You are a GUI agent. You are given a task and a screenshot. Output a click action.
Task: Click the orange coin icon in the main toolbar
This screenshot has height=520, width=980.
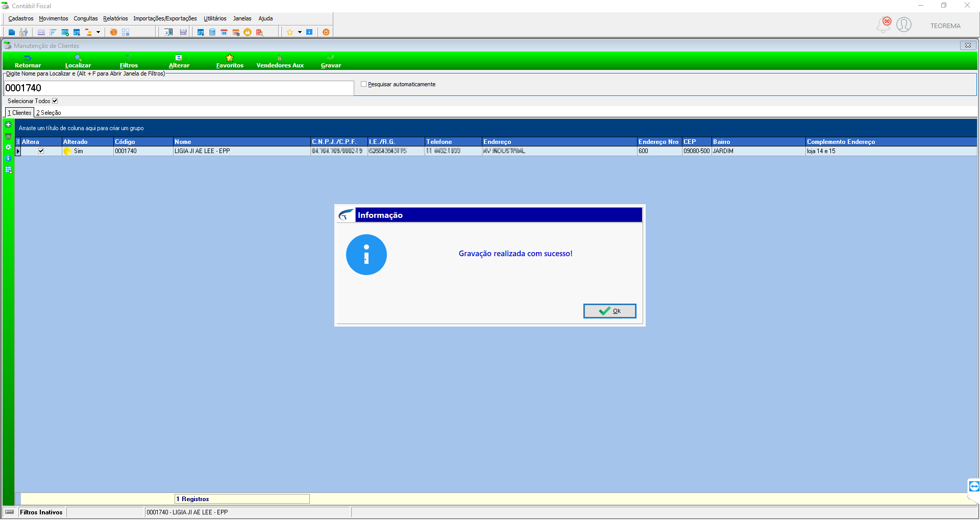[x=113, y=32]
